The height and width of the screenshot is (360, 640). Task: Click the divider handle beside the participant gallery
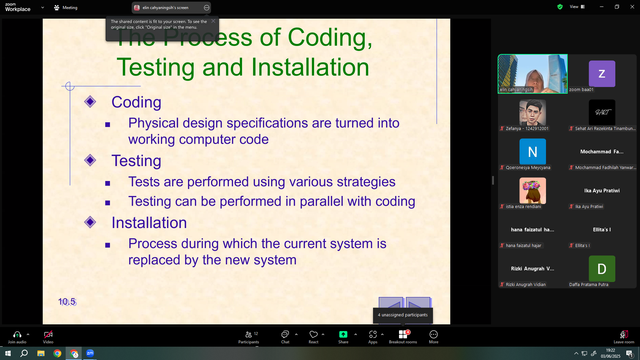[x=493, y=180]
